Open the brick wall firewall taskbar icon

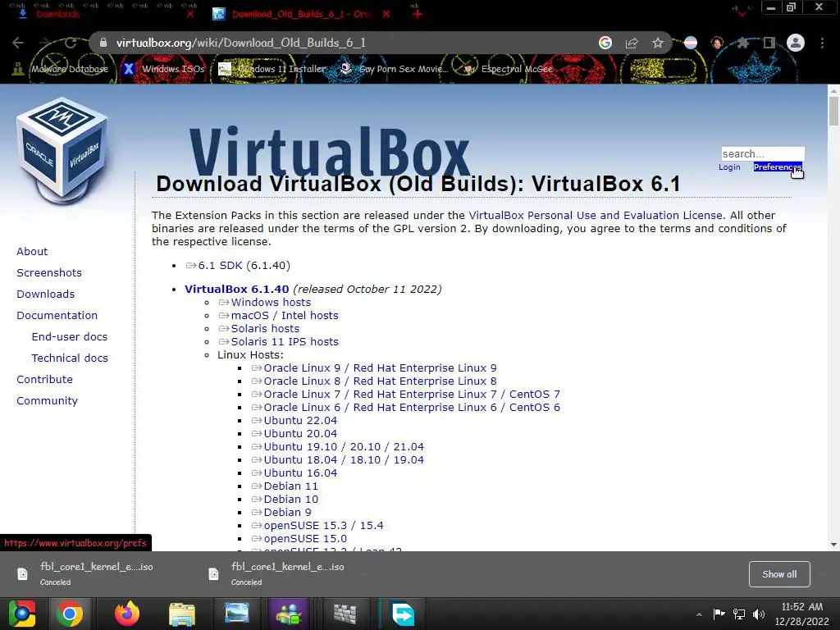[345, 614]
